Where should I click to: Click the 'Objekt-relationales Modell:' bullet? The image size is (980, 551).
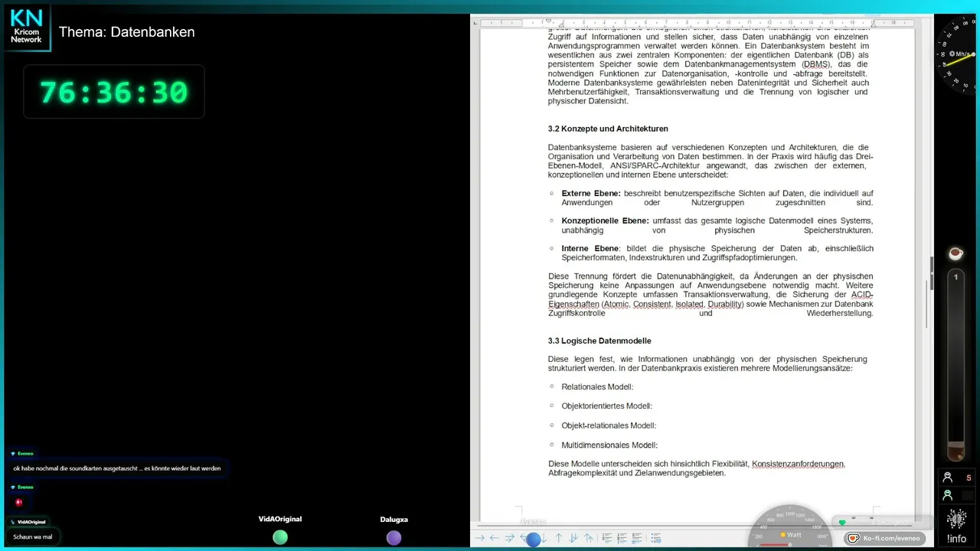(609, 425)
